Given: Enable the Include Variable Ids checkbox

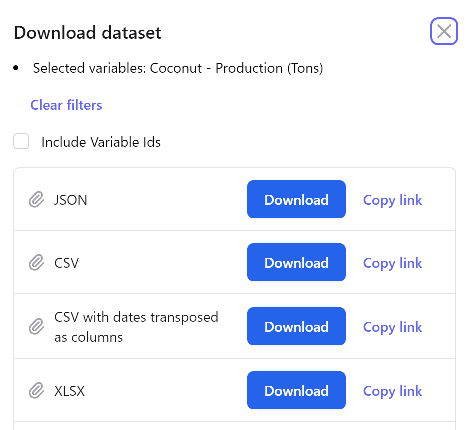Looking at the screenshot, I should (21, 141).
